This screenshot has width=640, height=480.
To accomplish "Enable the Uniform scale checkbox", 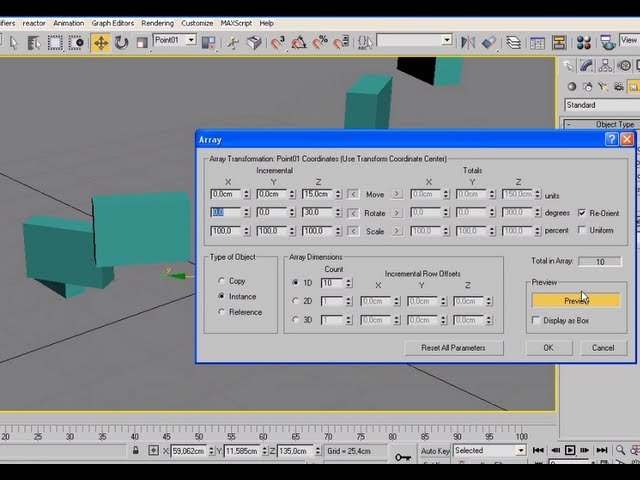I will coord(582,230).
